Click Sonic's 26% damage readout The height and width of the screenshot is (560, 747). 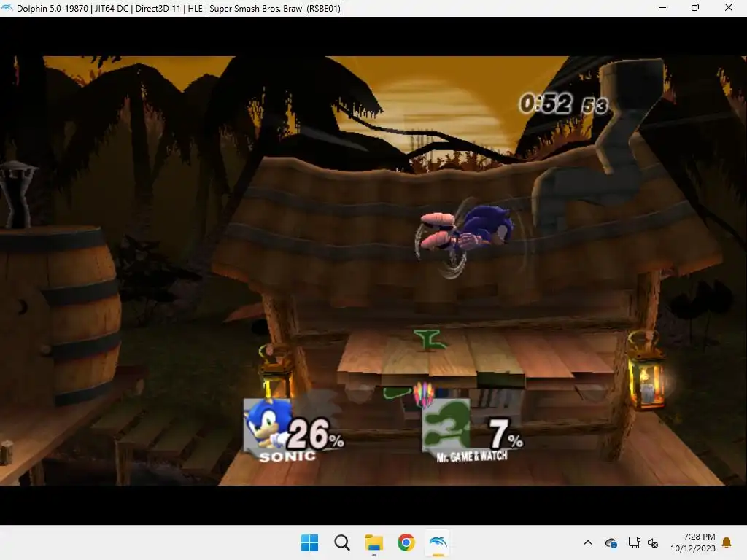315,435
